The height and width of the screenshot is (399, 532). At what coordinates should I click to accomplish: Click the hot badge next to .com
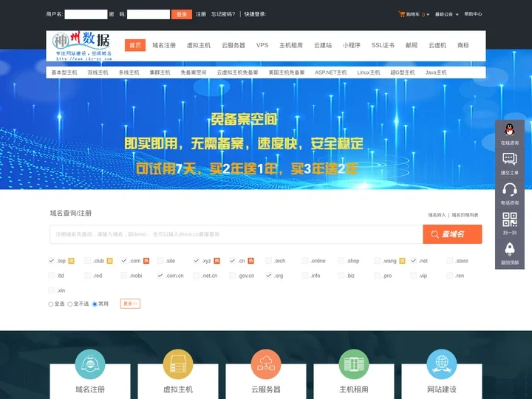click(146, 261)
